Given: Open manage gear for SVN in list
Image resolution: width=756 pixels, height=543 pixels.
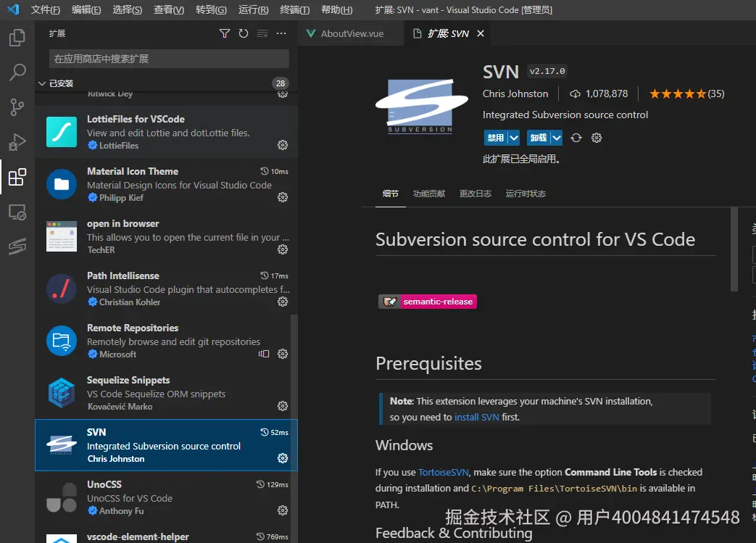Looking at the screenshot, I should 283,458.
